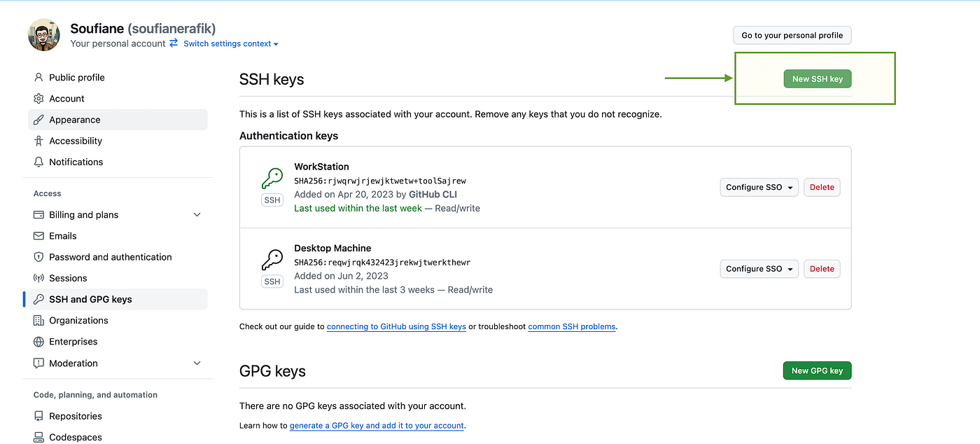Open the Repositories settings page
Image resolution: width=980 pixels, height=444 pixels.
coord(76,416)
